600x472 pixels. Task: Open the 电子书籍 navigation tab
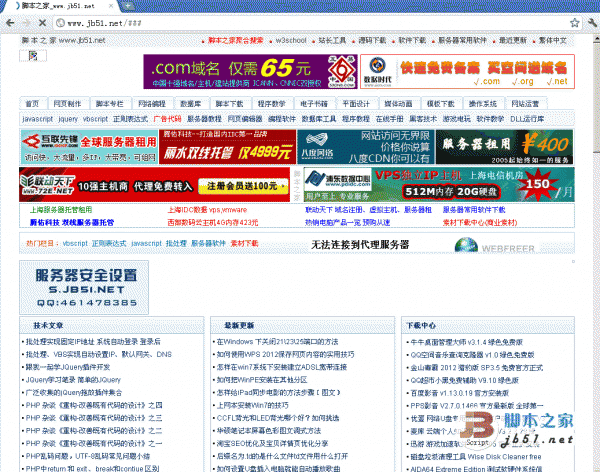pos(314,104)
